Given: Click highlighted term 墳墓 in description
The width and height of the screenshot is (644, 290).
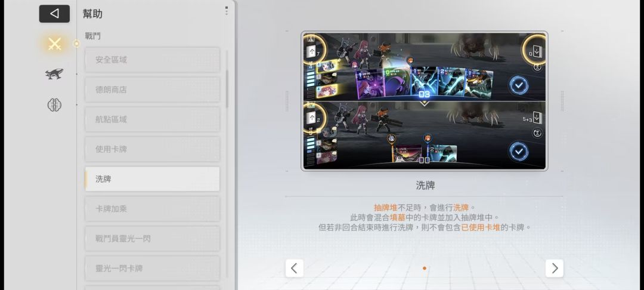Looking at the screenshot, I should [x=398, y=217].
